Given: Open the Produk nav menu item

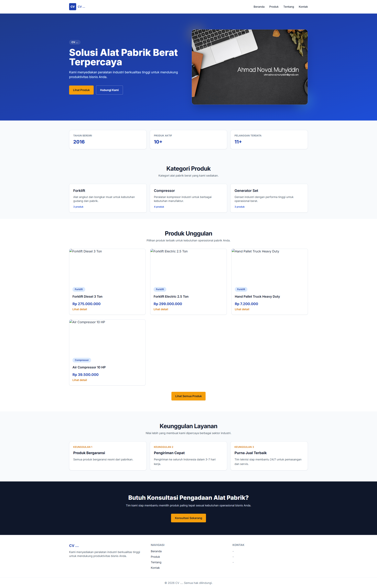Looking at the screenshot, I should pyautogui.click(x=274, y=7).
